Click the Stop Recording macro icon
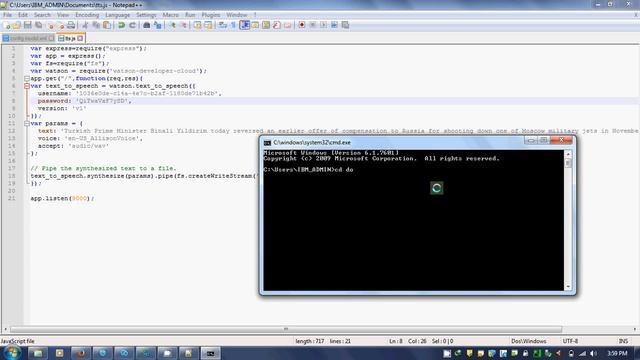Viewport: 640px width, 360px height. click(313, 25)
